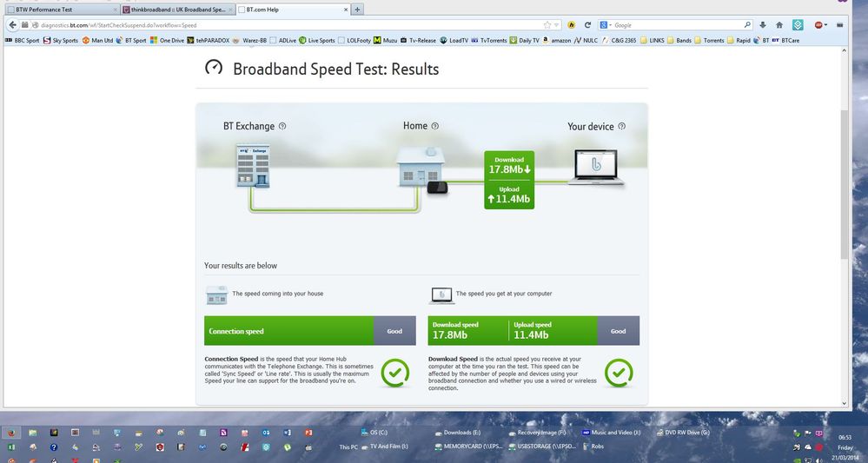Click inside the Google search field

[678, 25]
